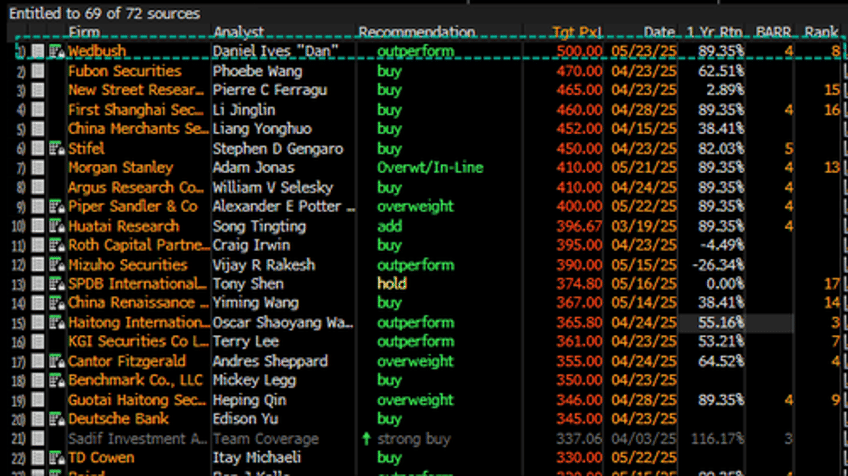Image resolution: width=848 pixels, height=476 pixels.
Task: Check the Argus Research Co. checkbox
Action: (x=38, y=187)
